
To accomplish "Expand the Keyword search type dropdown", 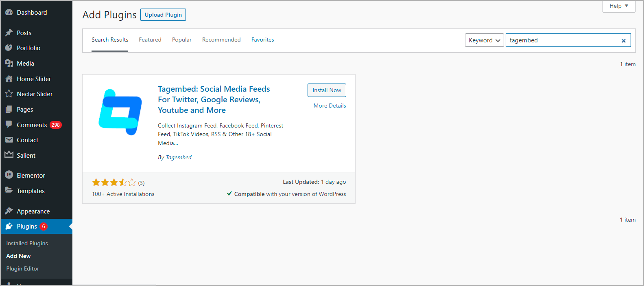I will tap(485, 40).
